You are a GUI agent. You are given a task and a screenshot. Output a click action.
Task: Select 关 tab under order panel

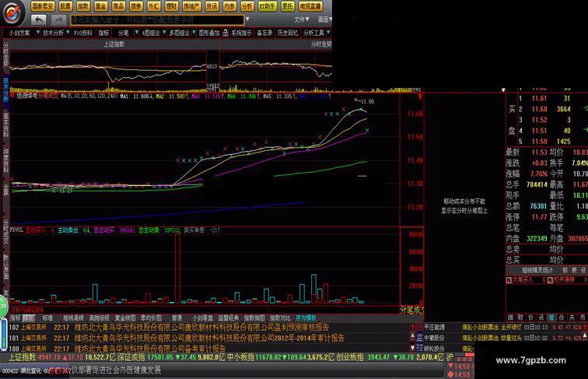click(x=572, y=318)
